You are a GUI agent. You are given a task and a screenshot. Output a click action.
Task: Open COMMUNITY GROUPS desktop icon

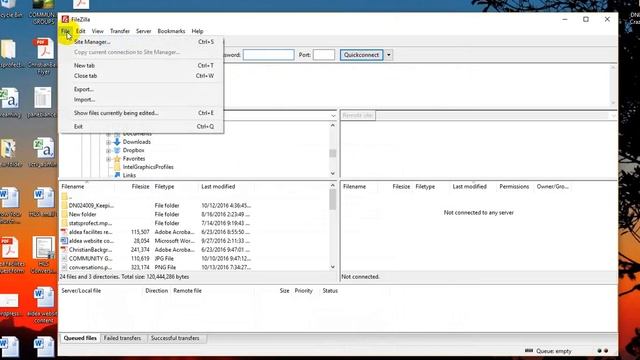(42, 12)
